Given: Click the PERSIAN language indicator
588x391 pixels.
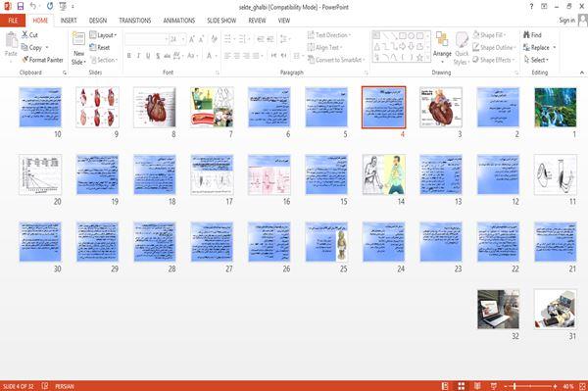Looking at the screenshot, I should click(x=65, y=386).
